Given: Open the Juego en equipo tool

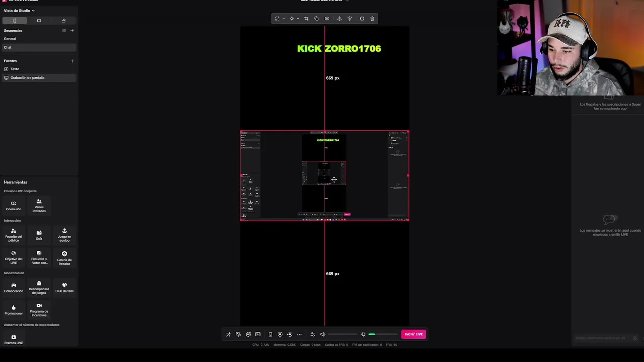Looking at the screenshot, I should pos(64,235).
